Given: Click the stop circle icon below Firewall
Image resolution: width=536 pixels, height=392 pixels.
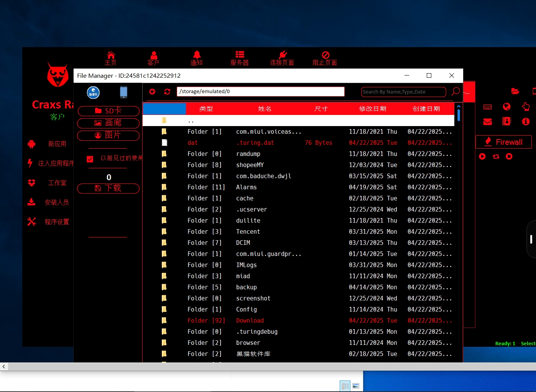Looking at the screenshot, I should 509,156.
